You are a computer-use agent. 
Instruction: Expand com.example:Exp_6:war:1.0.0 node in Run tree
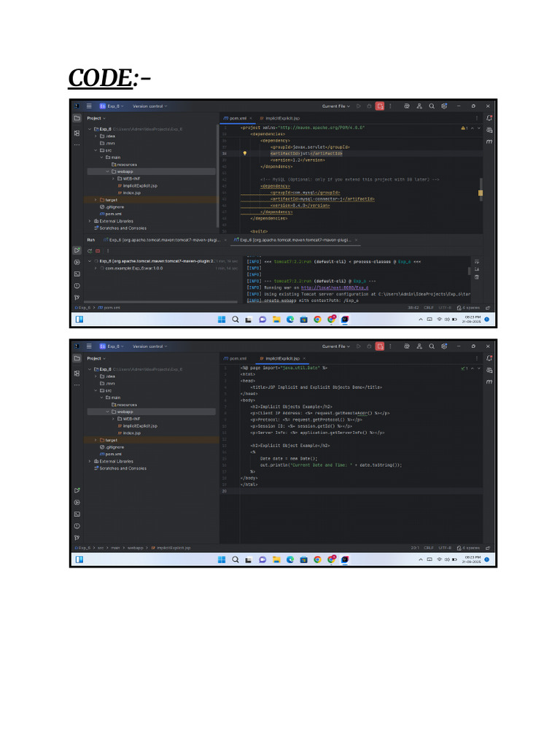click(x=96, y=268)
